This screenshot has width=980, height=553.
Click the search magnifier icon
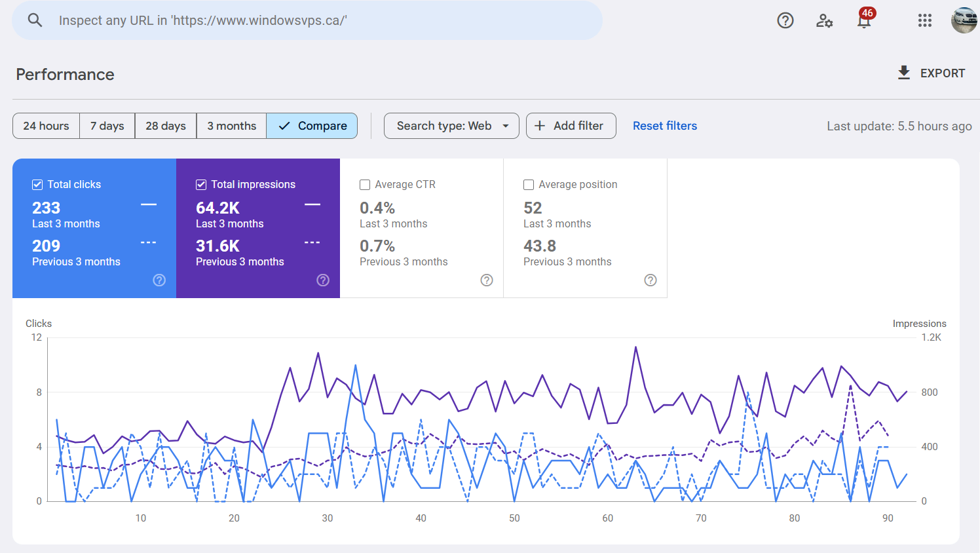(x=35, y=20)
